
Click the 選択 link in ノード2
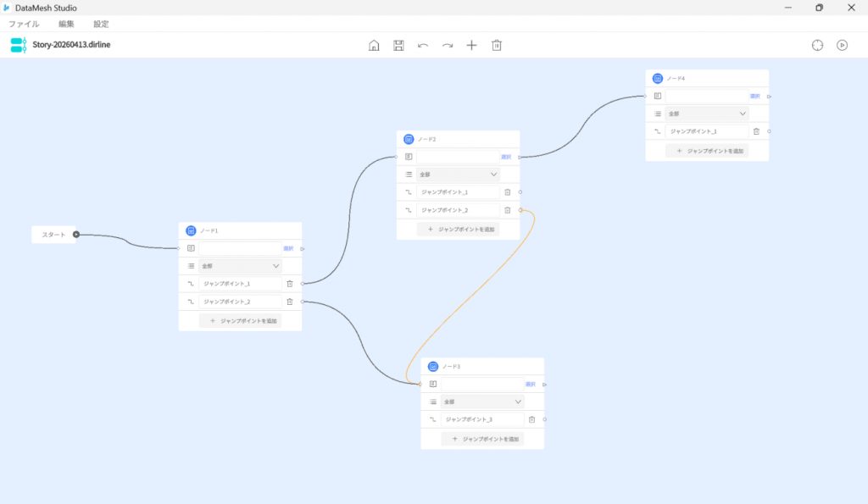(x=506, y=157)
